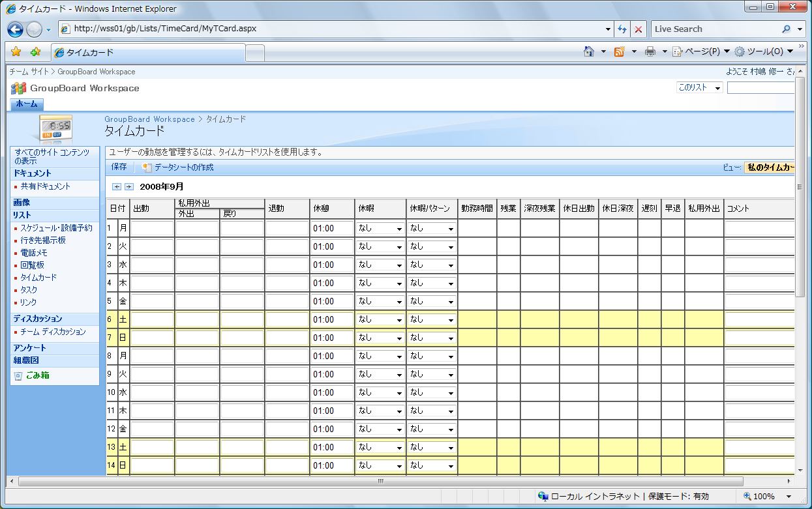Image resolution: width=812 pixels, height=509 pixels.
Task: Open the リンク item in the sidebar
Action: (29, 302)
